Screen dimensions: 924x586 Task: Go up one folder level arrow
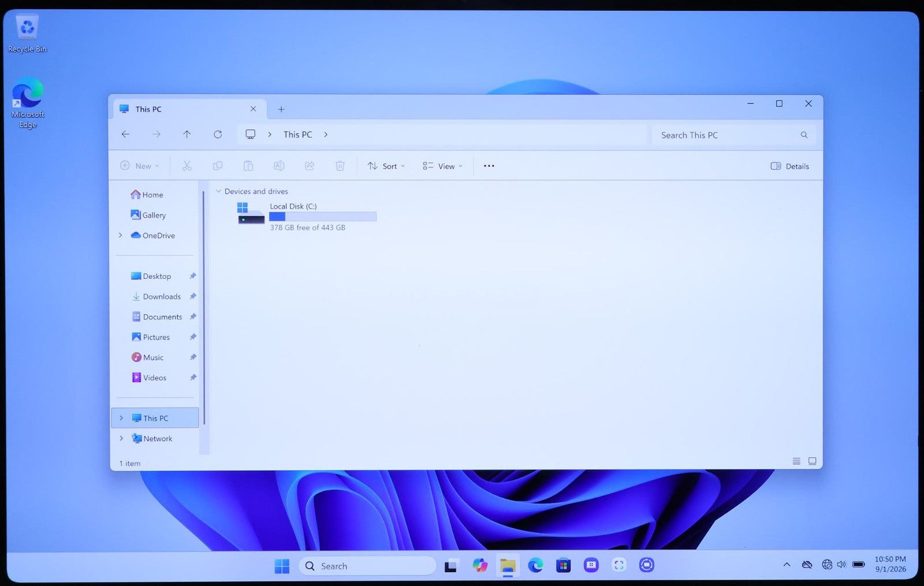(x=187, y=135)
